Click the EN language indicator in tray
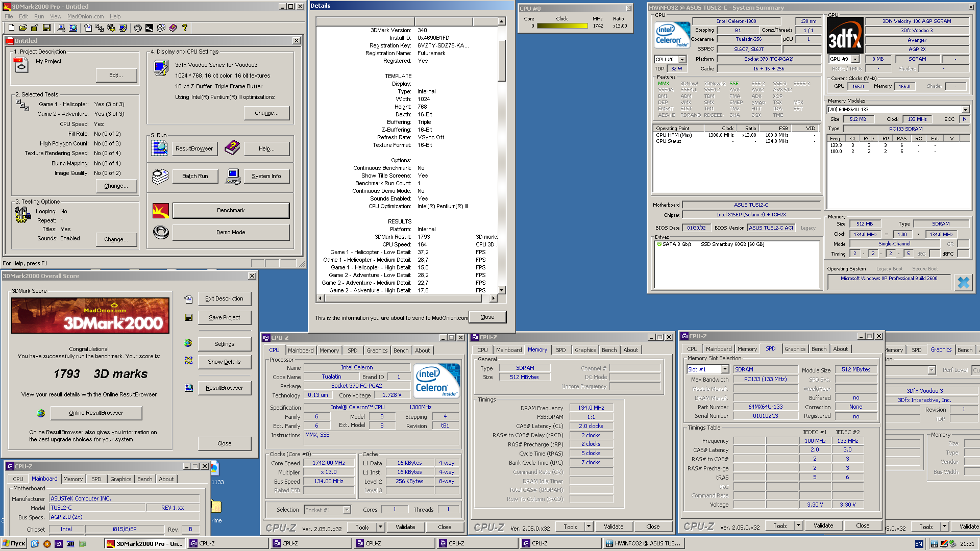The width and height of the screenshot is (980, 551). click(919, 544)
